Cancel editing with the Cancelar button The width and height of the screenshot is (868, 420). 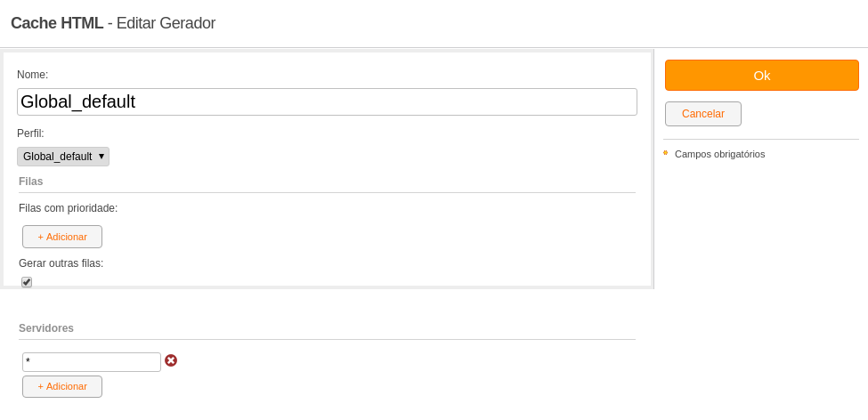703,114
